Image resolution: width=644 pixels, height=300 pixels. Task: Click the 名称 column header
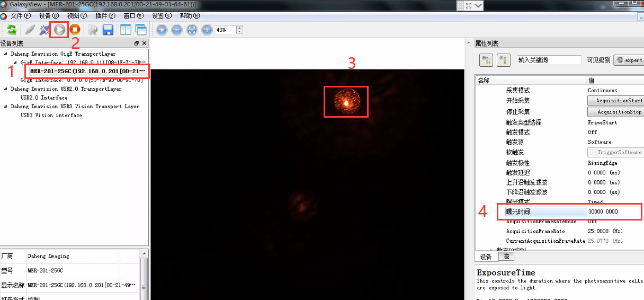pyautogui.click(x=531, y=81)
